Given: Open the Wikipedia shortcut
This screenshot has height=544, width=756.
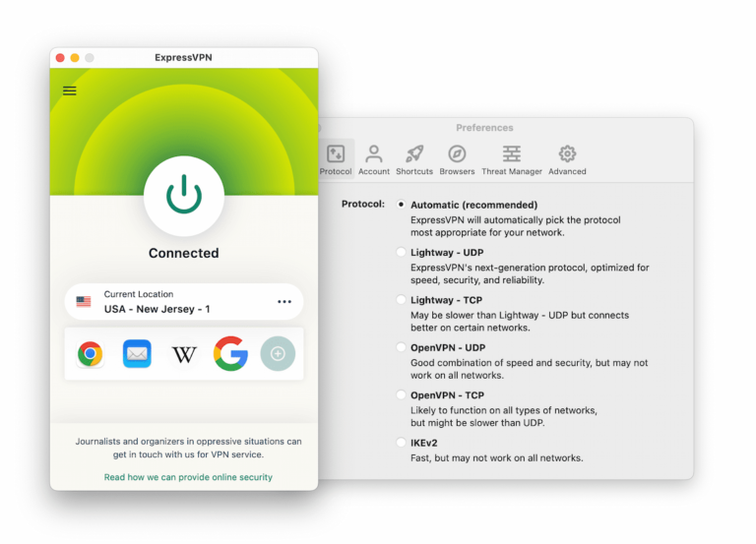Looking at the screenshot, I should point(184,354).
